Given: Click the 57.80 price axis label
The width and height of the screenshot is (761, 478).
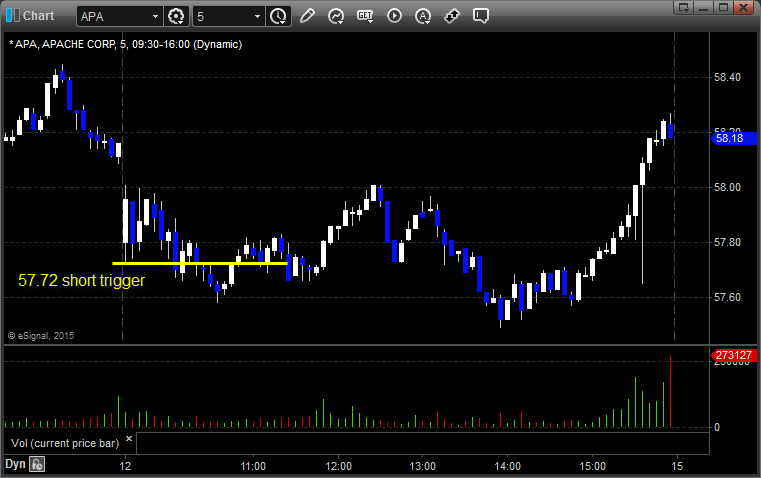Looking at the screenshot, I should [727, 242].
